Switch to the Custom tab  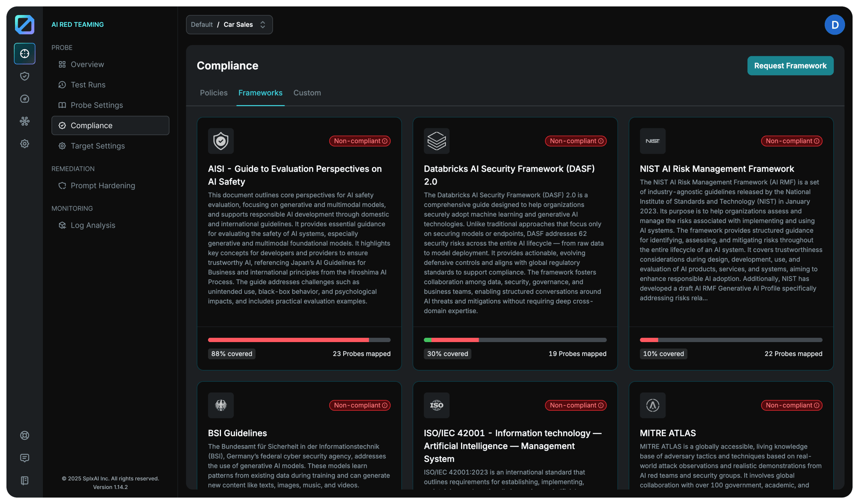307,93
